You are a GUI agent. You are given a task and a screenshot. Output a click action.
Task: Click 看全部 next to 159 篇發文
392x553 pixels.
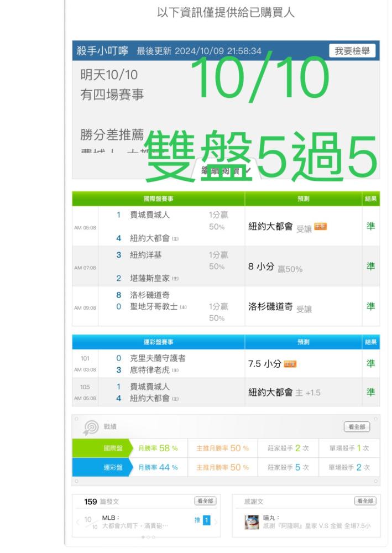click(x=205, y=501)
